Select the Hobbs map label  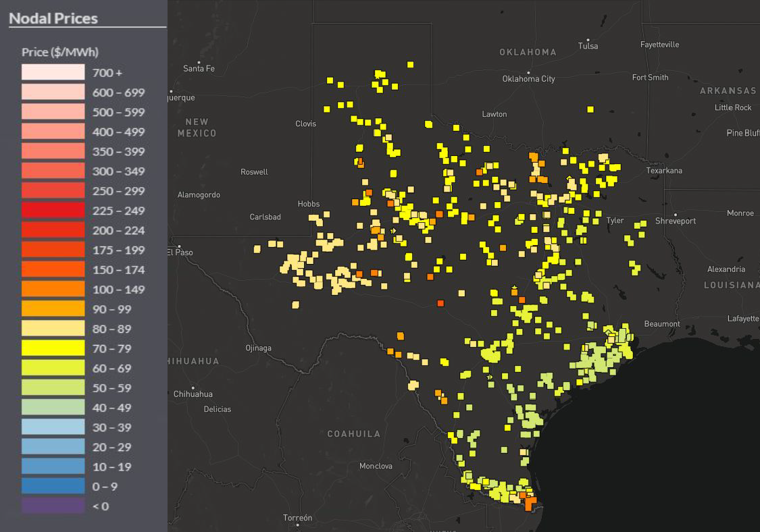[x=309, y=204]
